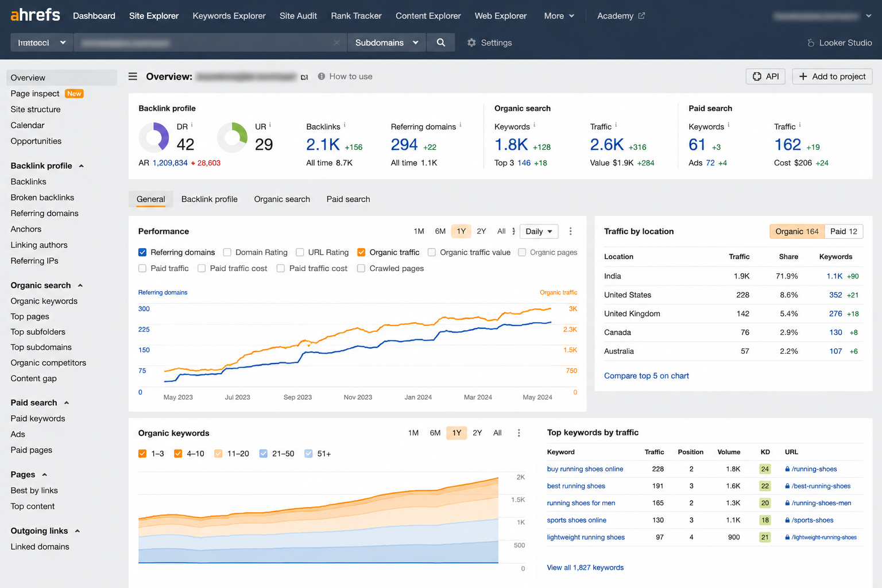Select 2Y range in Organic keywords chart

pyautogui.click(x=477, y=433)
